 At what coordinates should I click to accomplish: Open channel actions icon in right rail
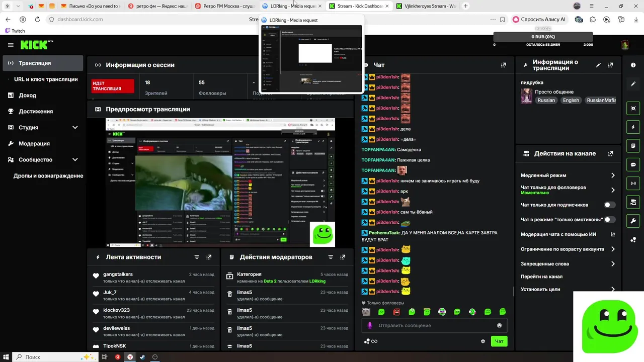point(633,202)
